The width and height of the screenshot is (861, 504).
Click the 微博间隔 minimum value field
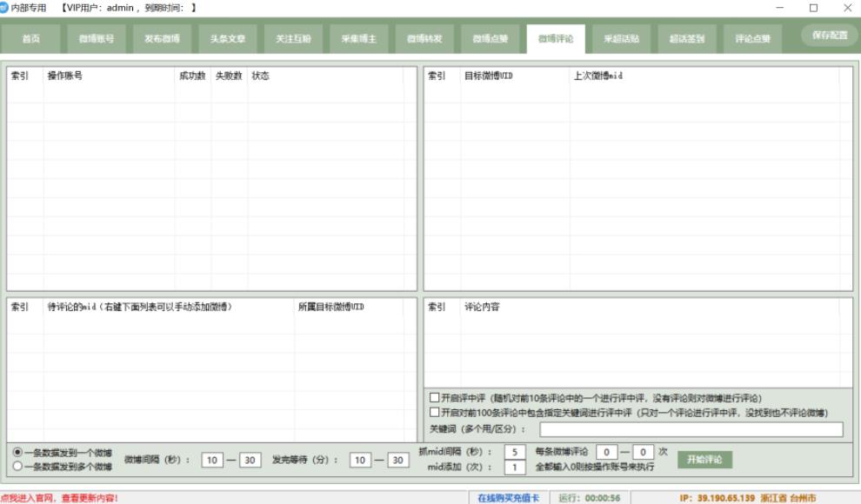click(211, 460)
